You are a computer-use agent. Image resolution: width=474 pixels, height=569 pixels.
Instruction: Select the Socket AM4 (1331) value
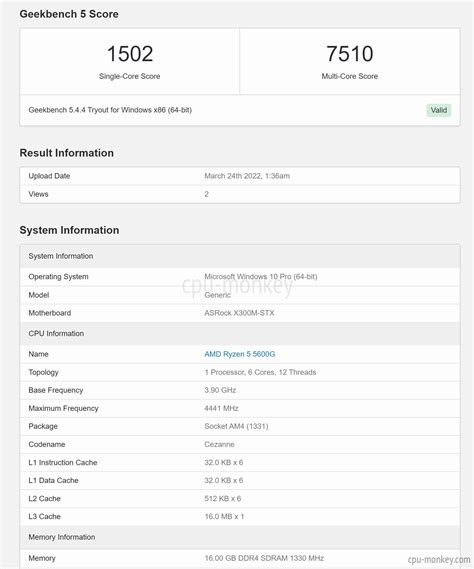pos(236,426)
